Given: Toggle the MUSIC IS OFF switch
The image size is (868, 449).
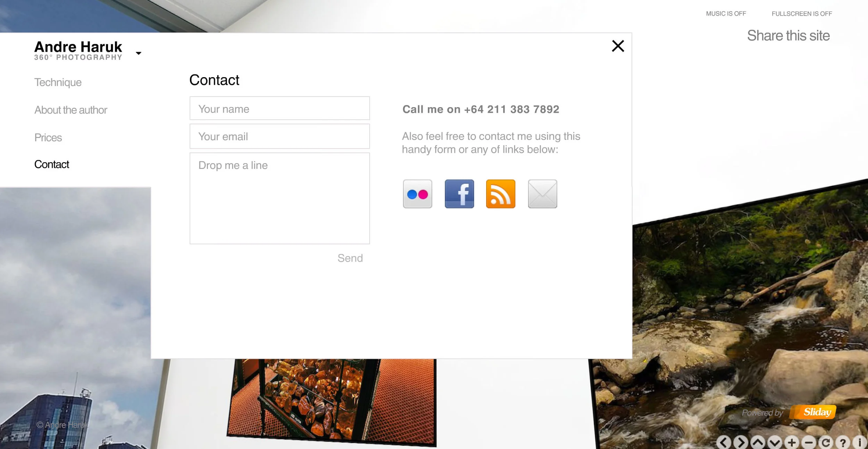Looking at the screenshot, I should pos(726,14).
